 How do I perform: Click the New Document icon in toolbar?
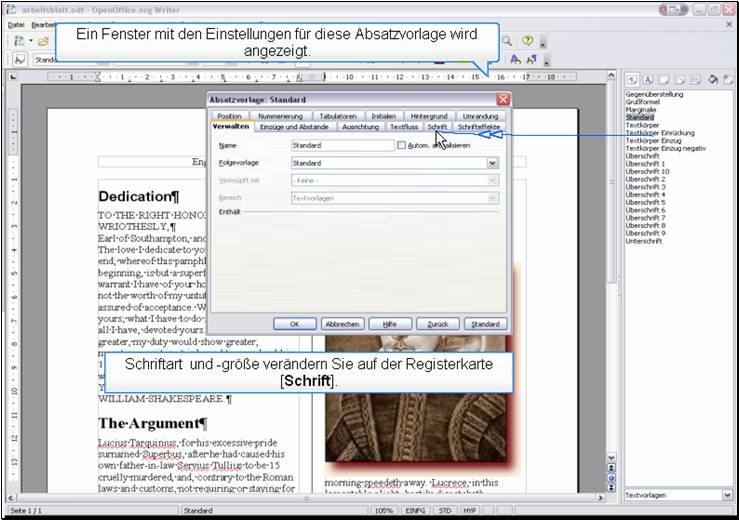(19, 41)
